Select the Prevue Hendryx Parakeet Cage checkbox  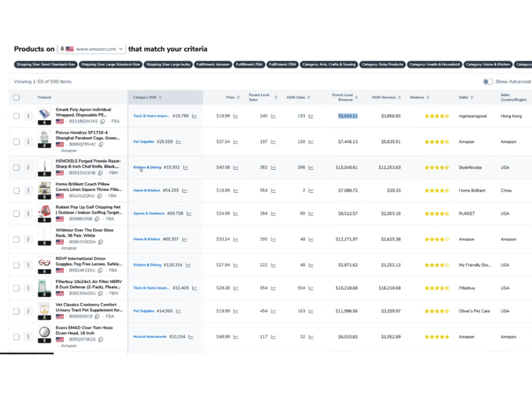16,142
